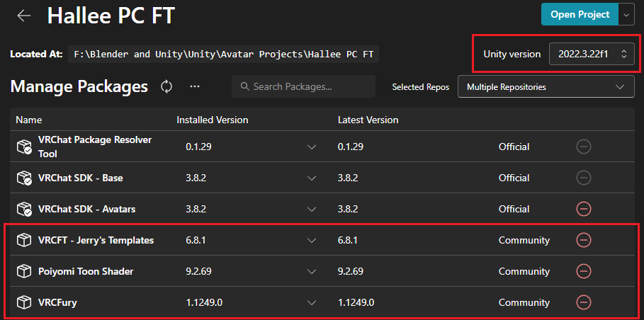Click the Poiyomi Toon Shader package icon
The image size is (644, 320).
24,271
